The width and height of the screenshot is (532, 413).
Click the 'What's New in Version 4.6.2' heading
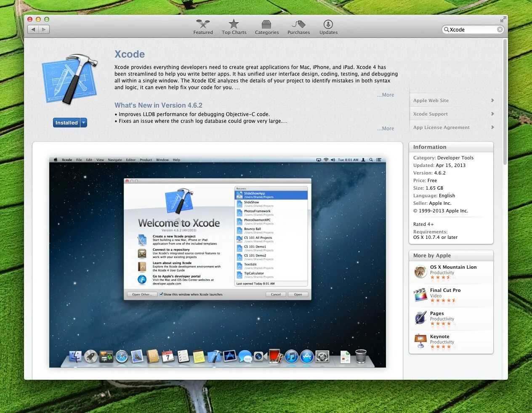click(x=158, y=106)
